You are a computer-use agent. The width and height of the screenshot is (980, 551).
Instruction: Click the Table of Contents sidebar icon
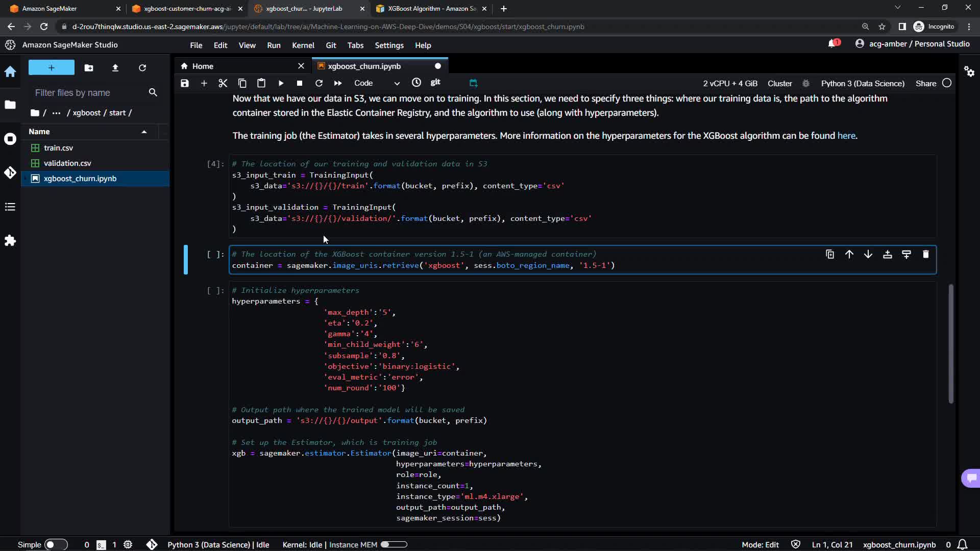click(x=10, y=207)
